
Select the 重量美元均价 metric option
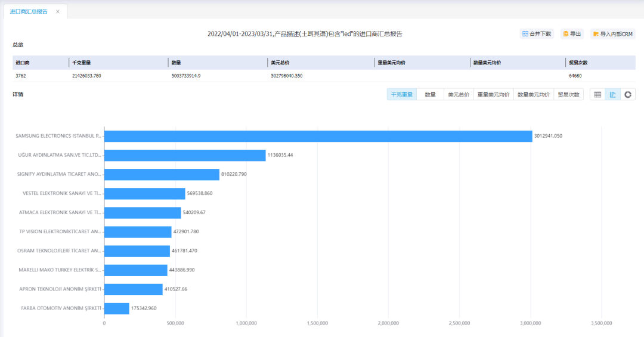click(x=493, y=94)
